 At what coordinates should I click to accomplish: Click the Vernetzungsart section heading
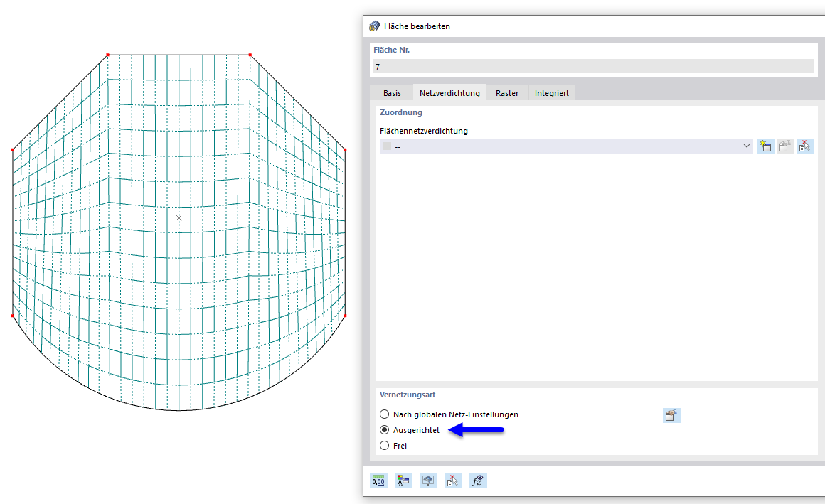[408, 395]
